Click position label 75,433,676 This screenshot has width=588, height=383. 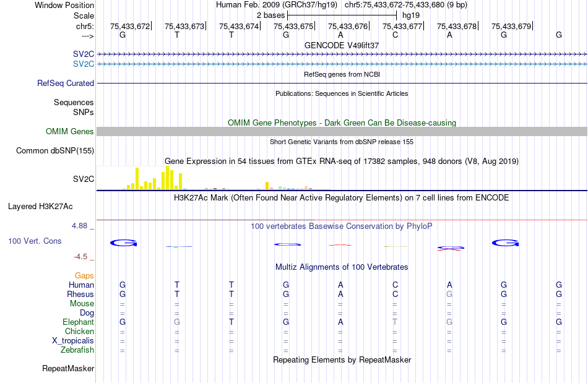click(x=348, y=26)
